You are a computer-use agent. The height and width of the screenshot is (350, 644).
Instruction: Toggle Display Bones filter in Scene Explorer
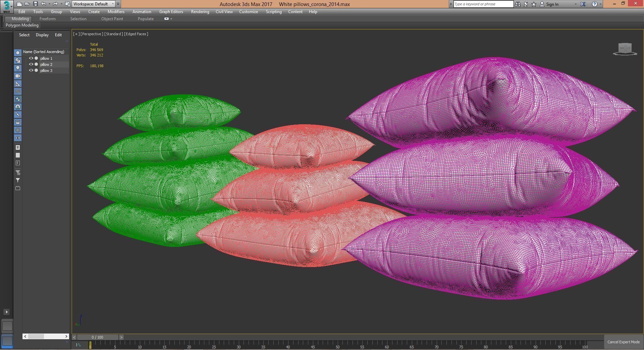[x=18, y=115]
